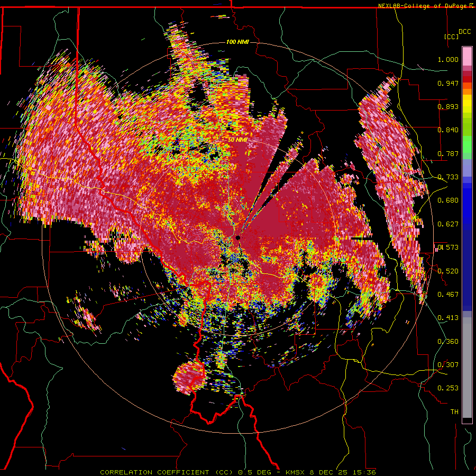Click the black radar site dot
Image resolution: width=476 pixels, height=476 pixels.
coord(237,237)
